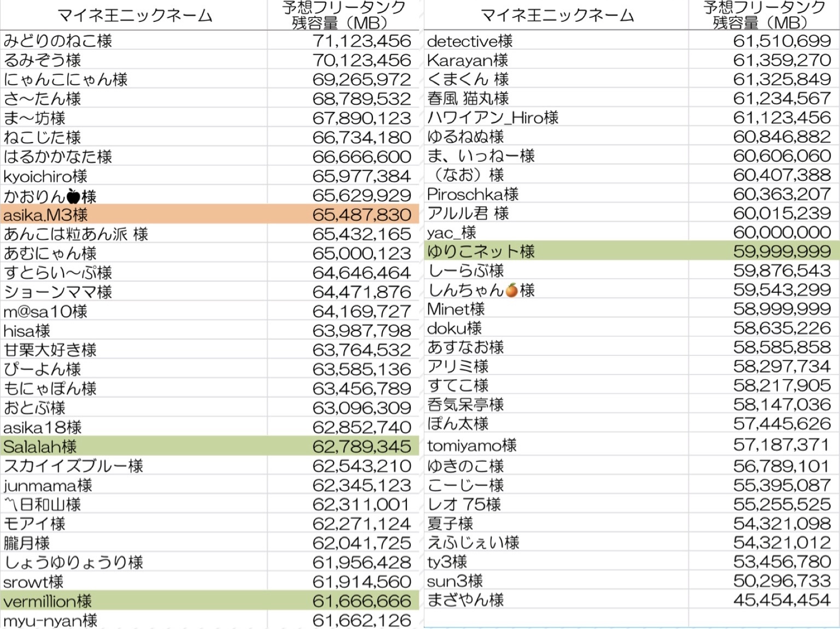
Task: Select the junmama様 nickname cell
Action: pyautogui.click(x=48, y=485)
